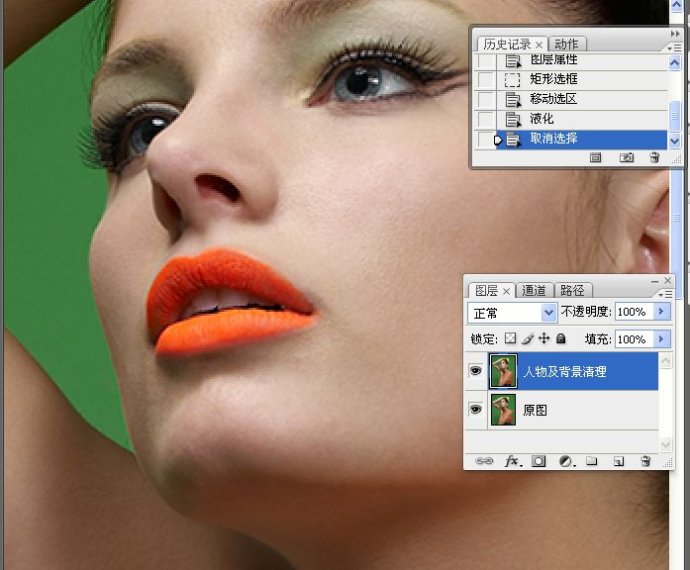Select the 矩形选框 history state
The width and height of the screenshot is (690, 570).
pos(554,79)
